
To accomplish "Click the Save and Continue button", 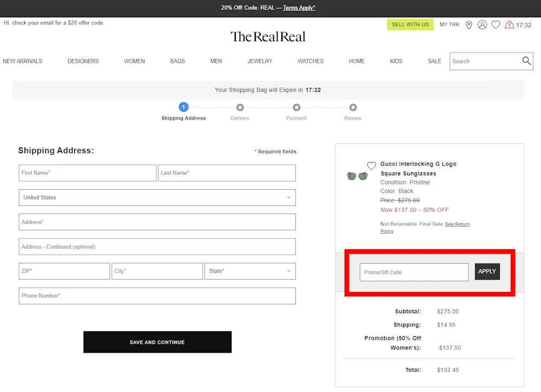I will [157, 342].
